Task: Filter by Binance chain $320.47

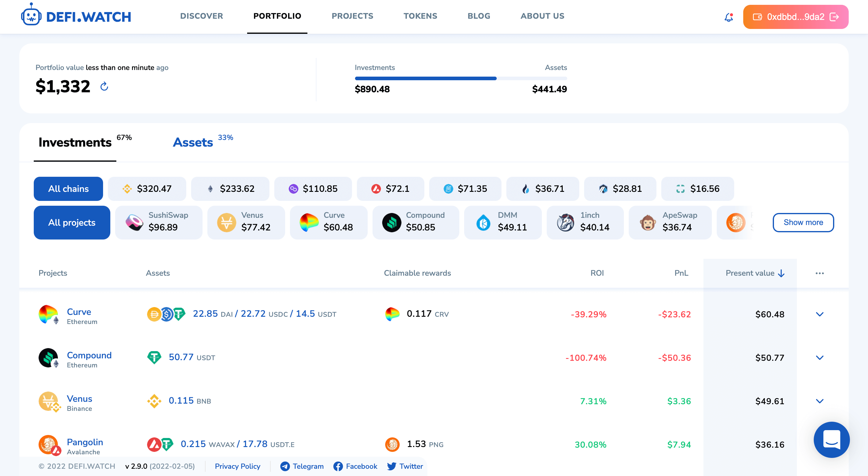Action: click(147, 189)
